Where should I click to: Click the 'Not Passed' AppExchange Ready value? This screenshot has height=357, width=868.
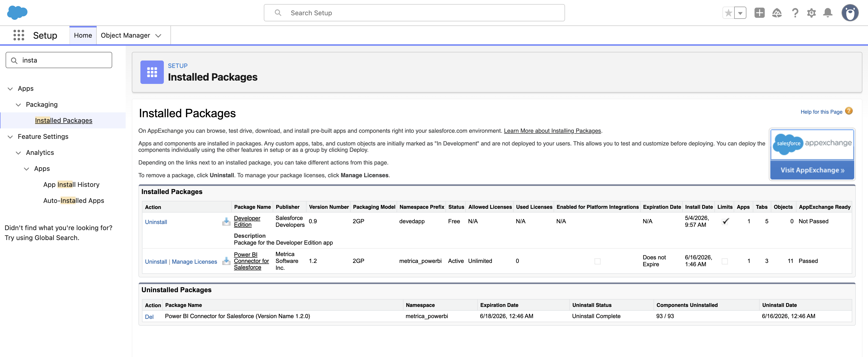click(x=813, y=221)
